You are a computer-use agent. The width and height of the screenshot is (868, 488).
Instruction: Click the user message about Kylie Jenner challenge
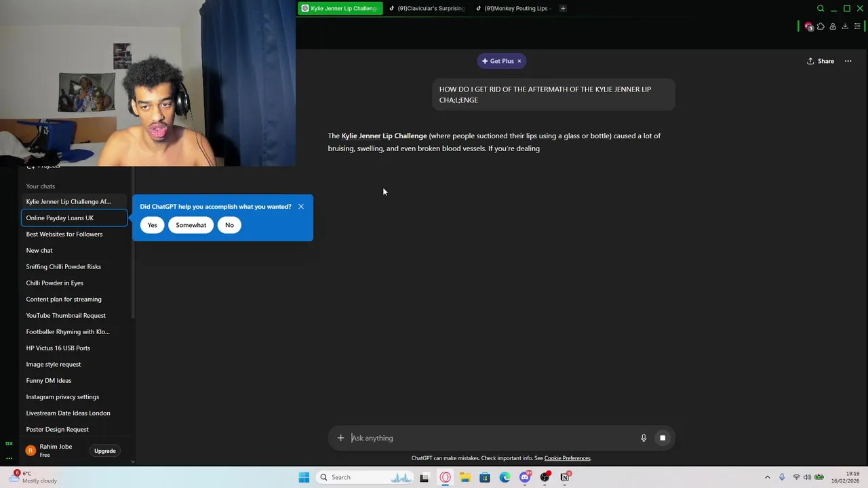click(553, 94)
